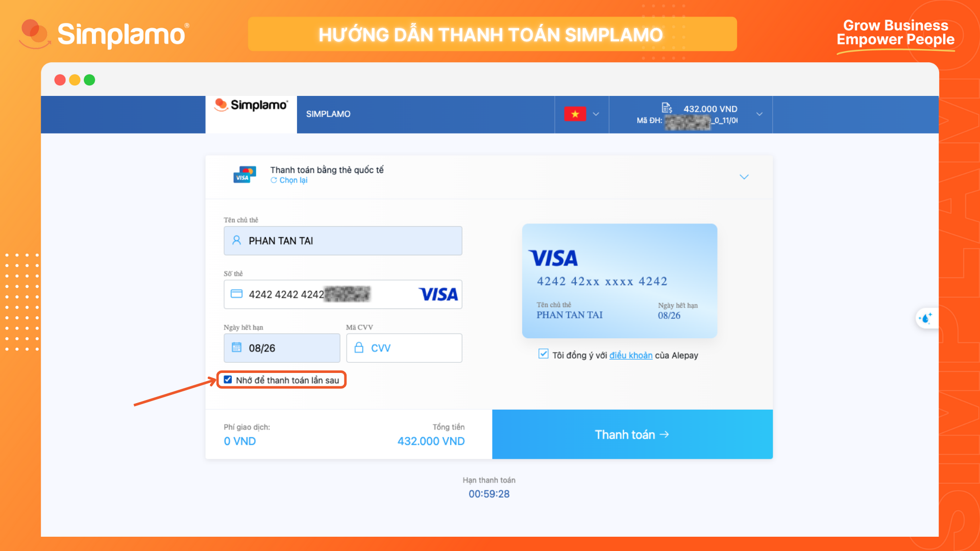Open the language dropdown chevron beside flag

596,114
